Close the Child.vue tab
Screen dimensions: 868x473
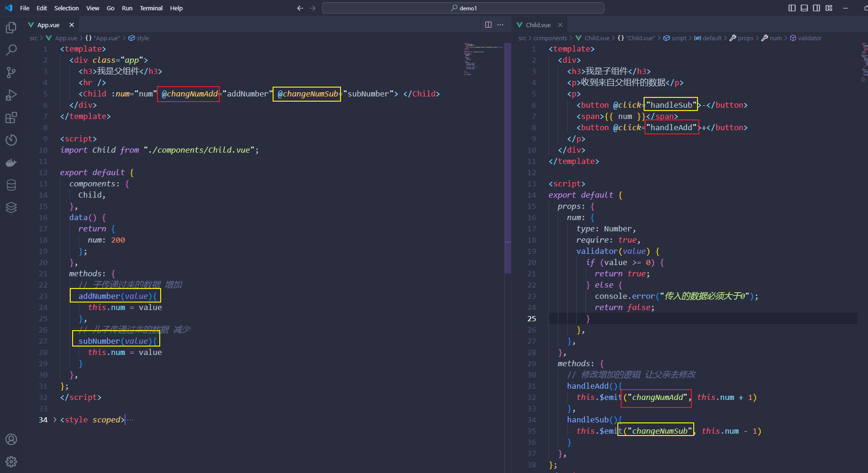coord(560,25)
